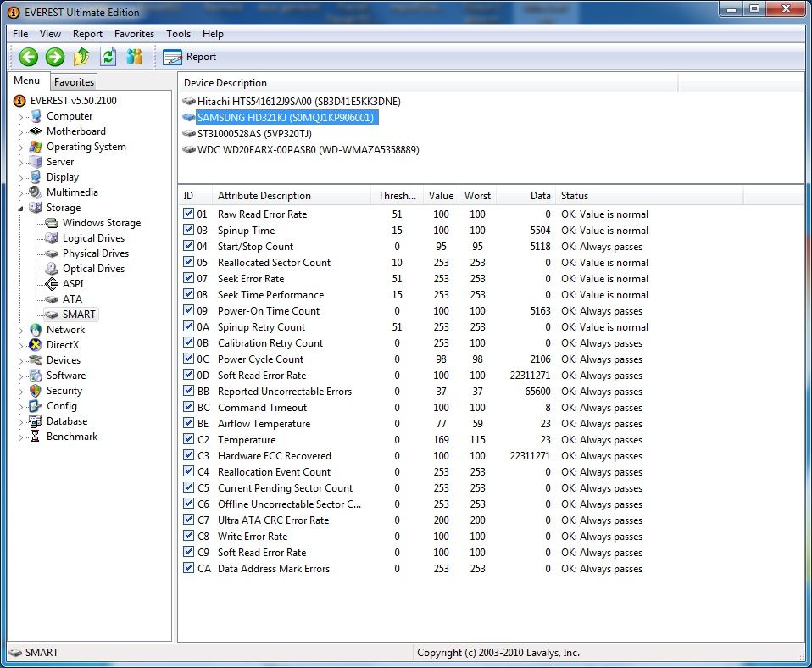The width and height of the screenshot is (812, 668).
Task: Click the Network globe icon
Action: pyautogui.click(x=36, y=330)
